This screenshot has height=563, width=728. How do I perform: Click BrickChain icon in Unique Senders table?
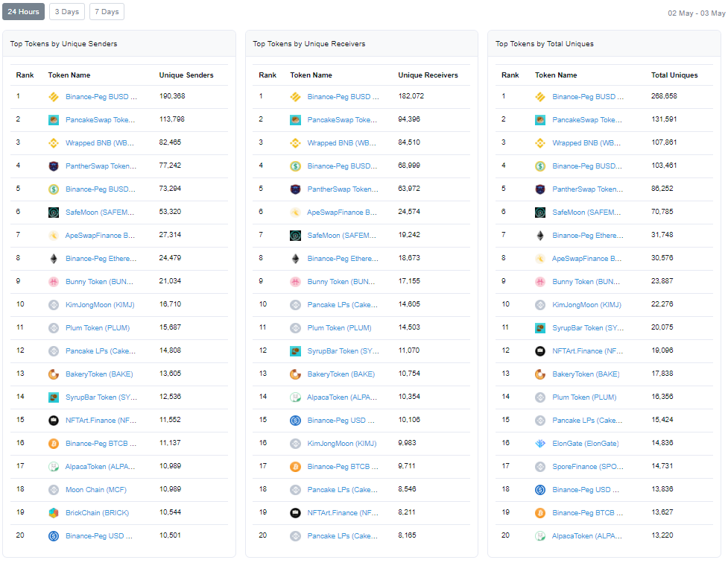pos(54,513)
